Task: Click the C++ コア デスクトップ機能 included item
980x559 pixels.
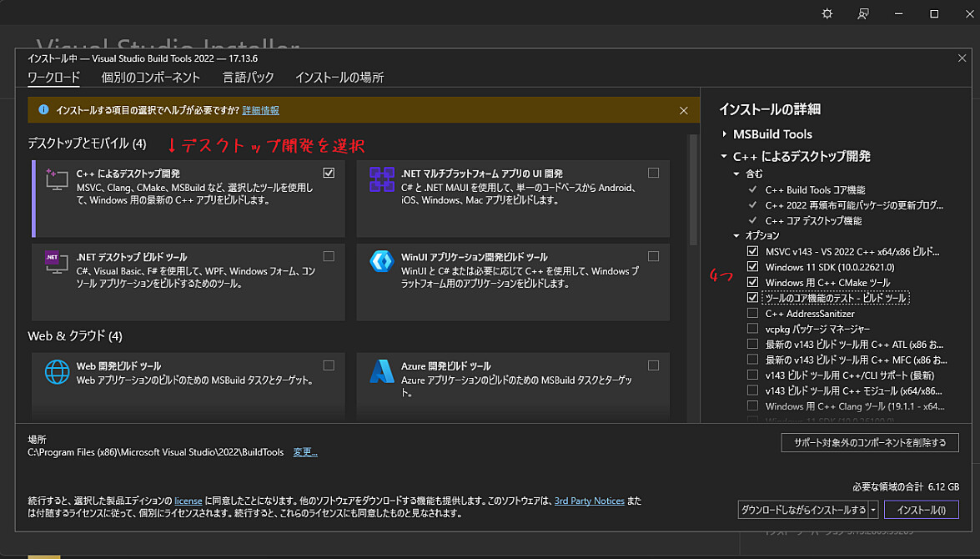Action: pos(813,221)
